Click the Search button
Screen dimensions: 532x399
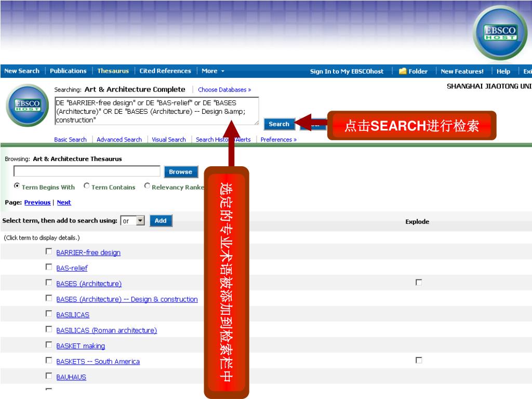click(279, 124)
